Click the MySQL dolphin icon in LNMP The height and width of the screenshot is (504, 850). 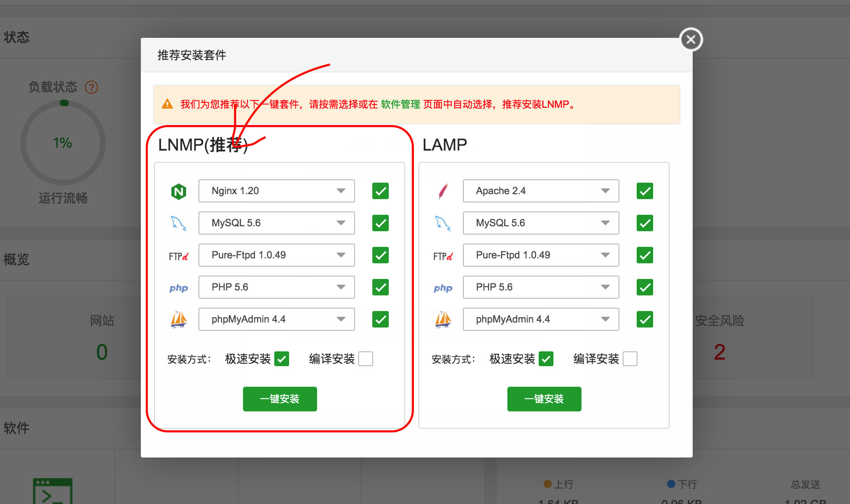[179, 223]
